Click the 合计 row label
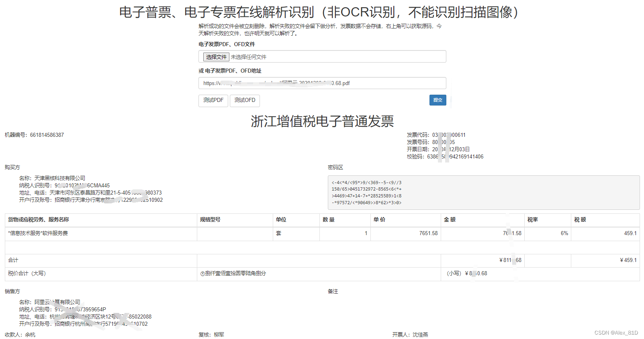The height and width of the screenshot is (339, 644). pos(13,260)
